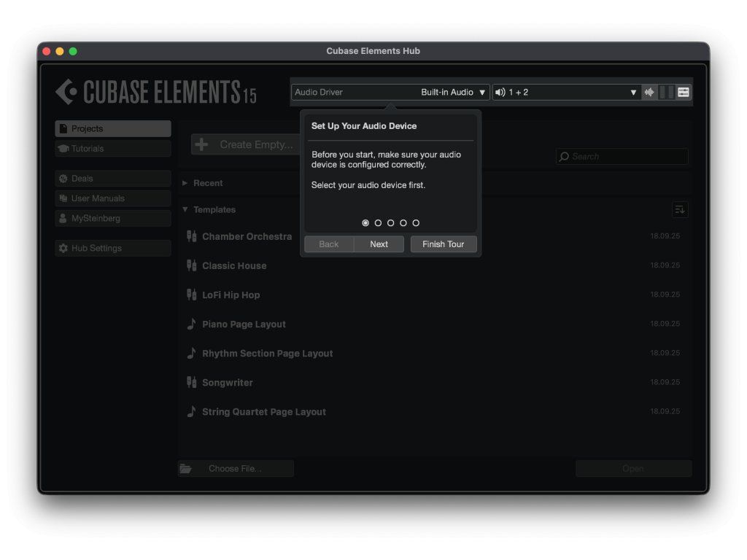The height and width of the screenshot is (560, 747).
Task: Select the second tour page dot
Action: pos(378,223)
